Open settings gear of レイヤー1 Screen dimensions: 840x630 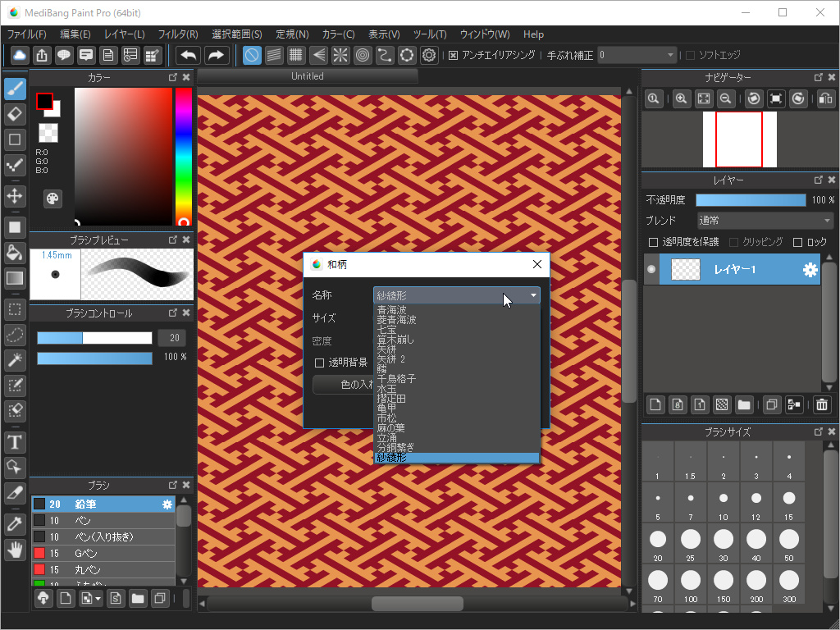point(810,269)
